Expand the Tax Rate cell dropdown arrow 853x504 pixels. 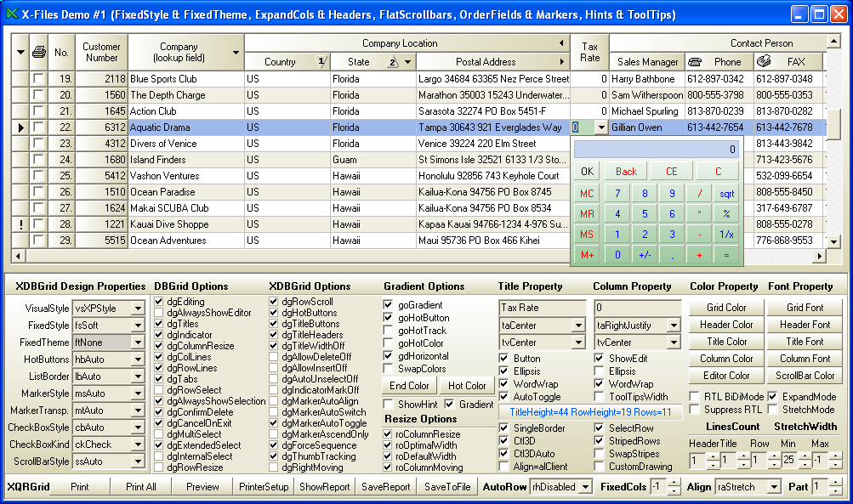click(602, 127)
